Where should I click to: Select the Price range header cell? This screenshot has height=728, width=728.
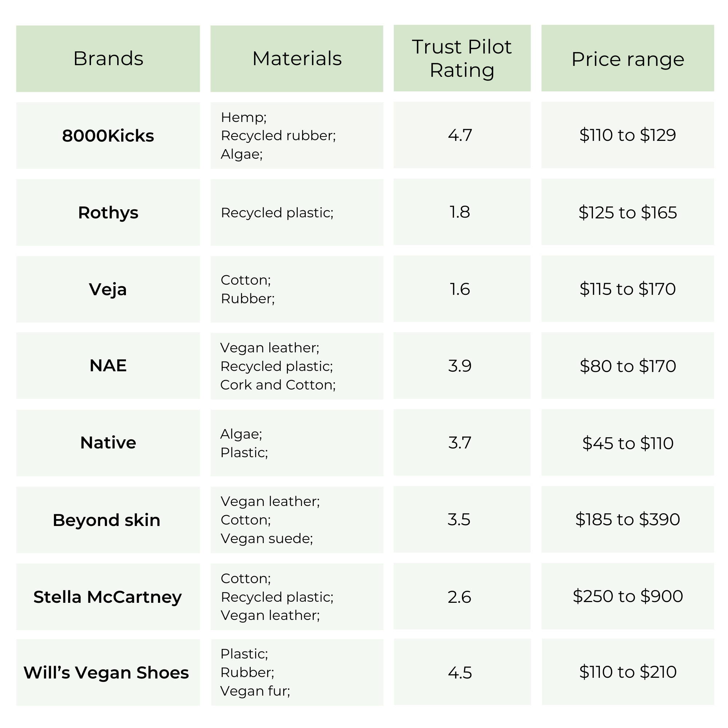tap(628, 58)
